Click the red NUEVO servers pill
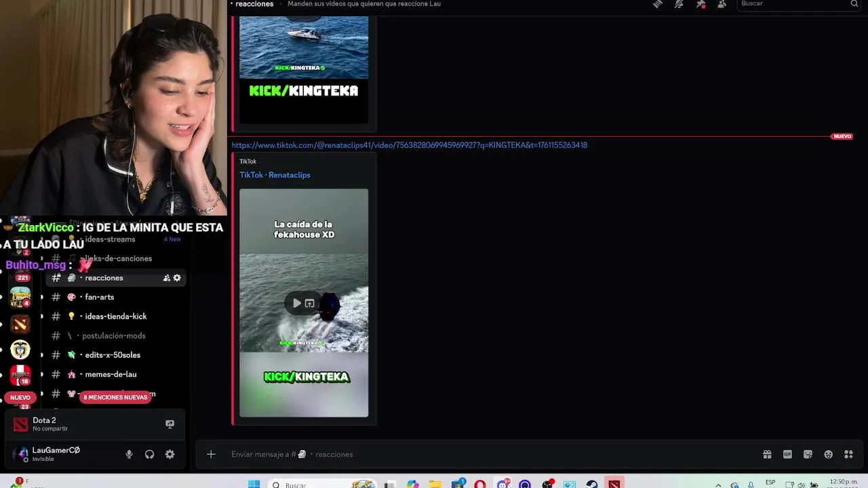868x488 pixels. (x=20, y=398)
